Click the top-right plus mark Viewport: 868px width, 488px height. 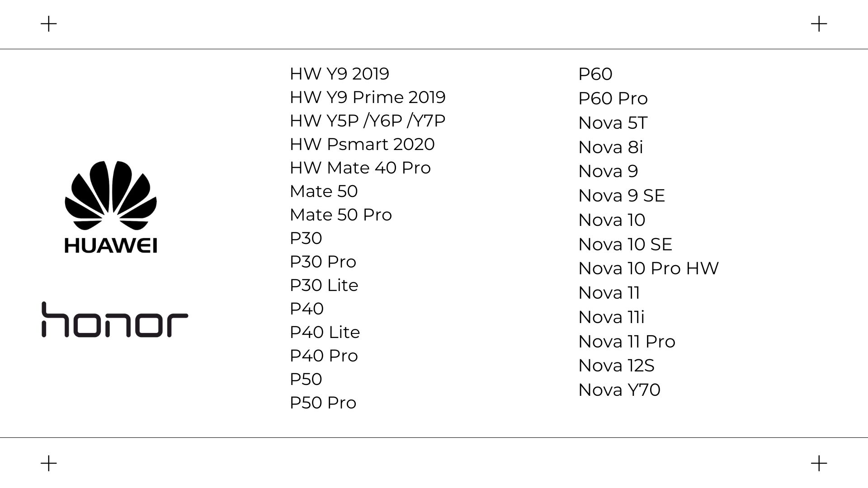819,23
